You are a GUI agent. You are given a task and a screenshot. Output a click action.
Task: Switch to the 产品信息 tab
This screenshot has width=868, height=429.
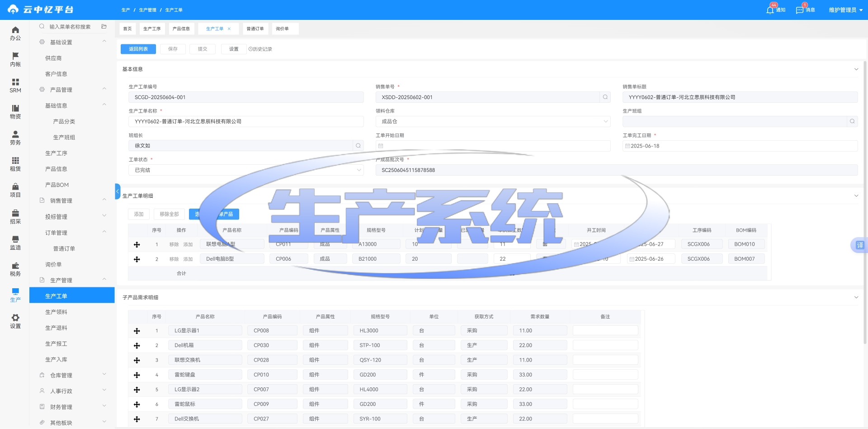click(x=181, y=29)
